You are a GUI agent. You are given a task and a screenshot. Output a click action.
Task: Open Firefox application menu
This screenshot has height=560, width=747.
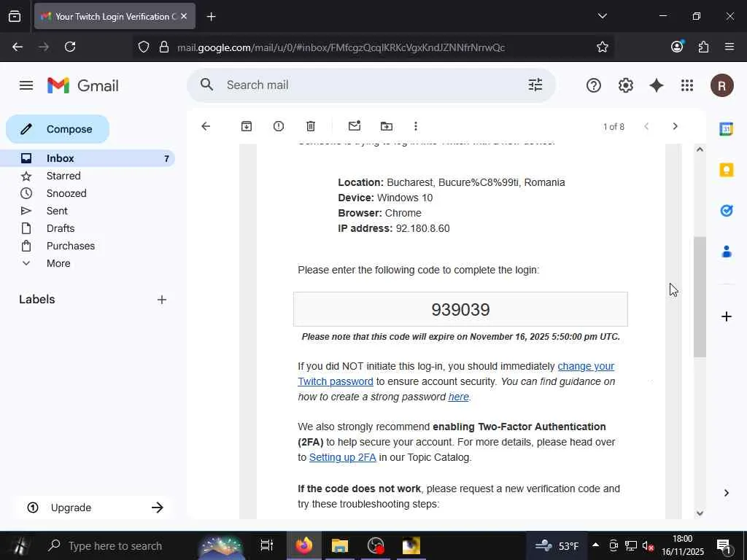point(729,47)
